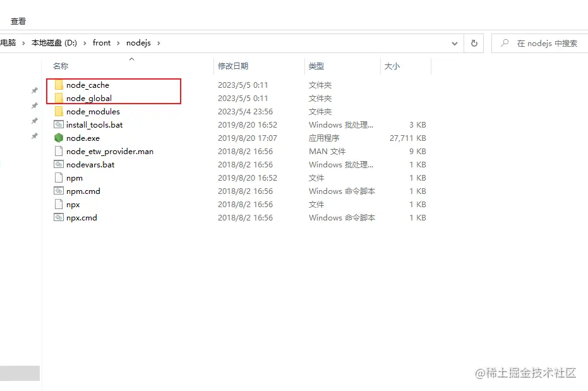The height and width of the screenshot is (391, 588).
Task: Select the nodevars.bat file name
Action: 90,165
